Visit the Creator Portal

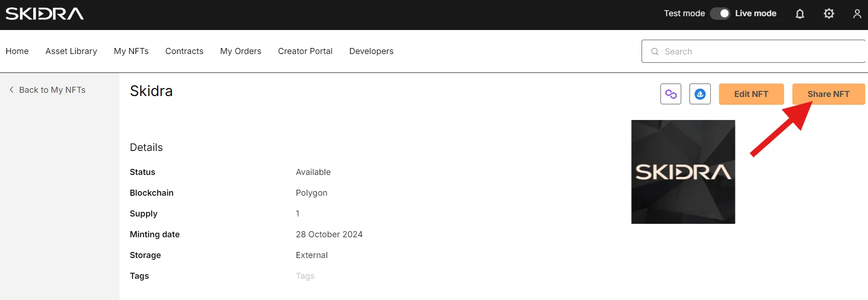(305, 51)
